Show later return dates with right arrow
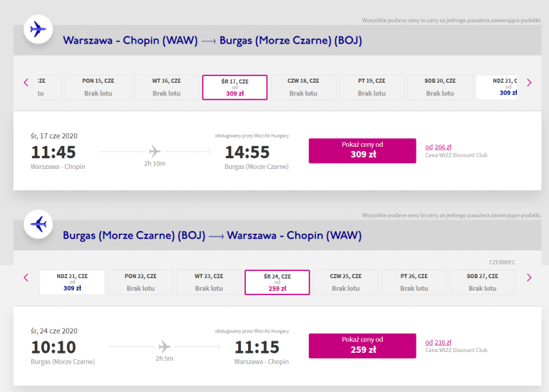Screen dimensions: 549x392 529,277
